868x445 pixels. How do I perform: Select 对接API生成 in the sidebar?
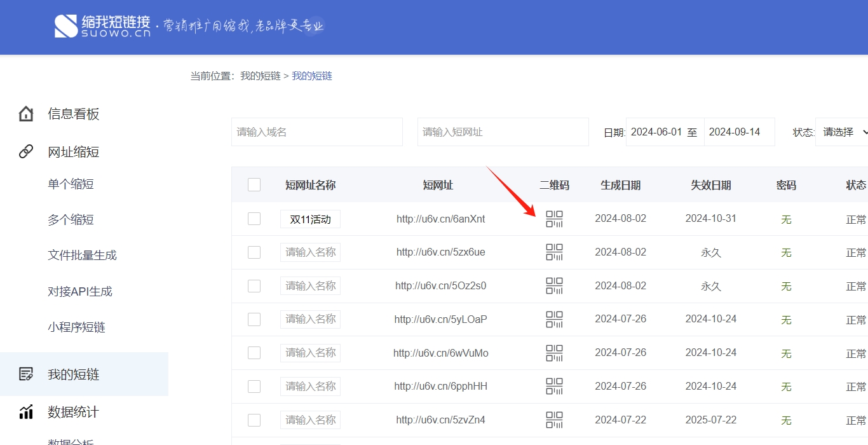79,292
